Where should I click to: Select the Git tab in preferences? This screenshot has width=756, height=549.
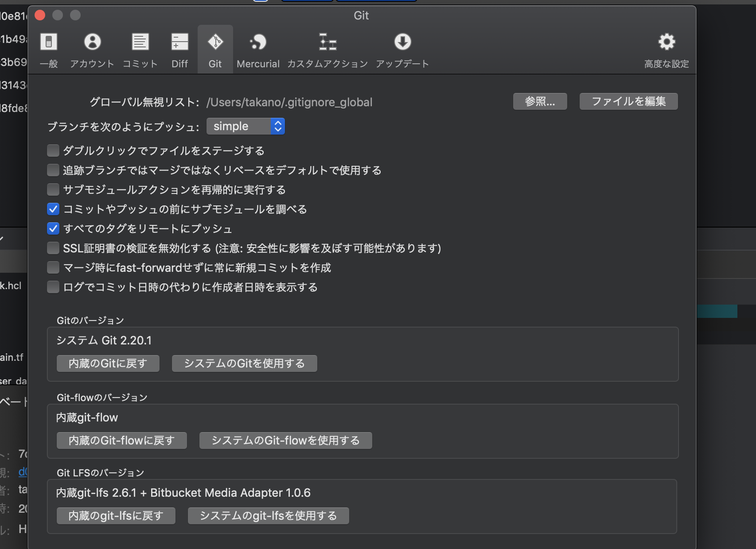click(215, 49)
